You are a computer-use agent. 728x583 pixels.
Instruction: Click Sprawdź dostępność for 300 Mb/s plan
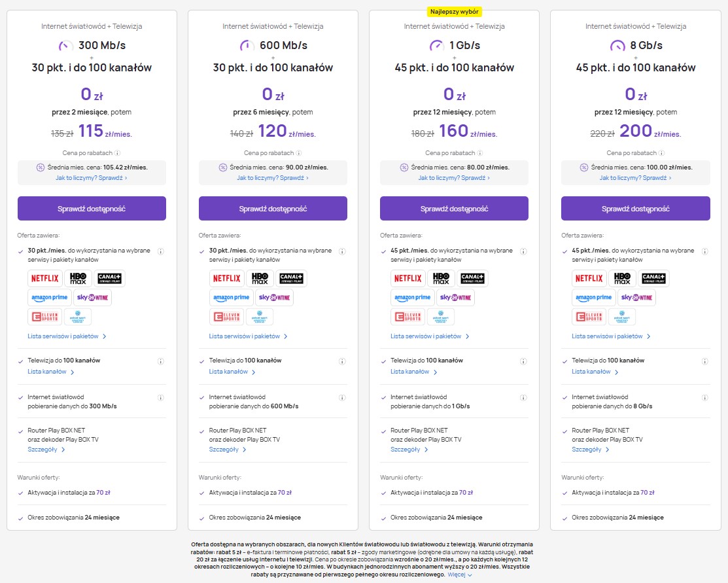92,209
